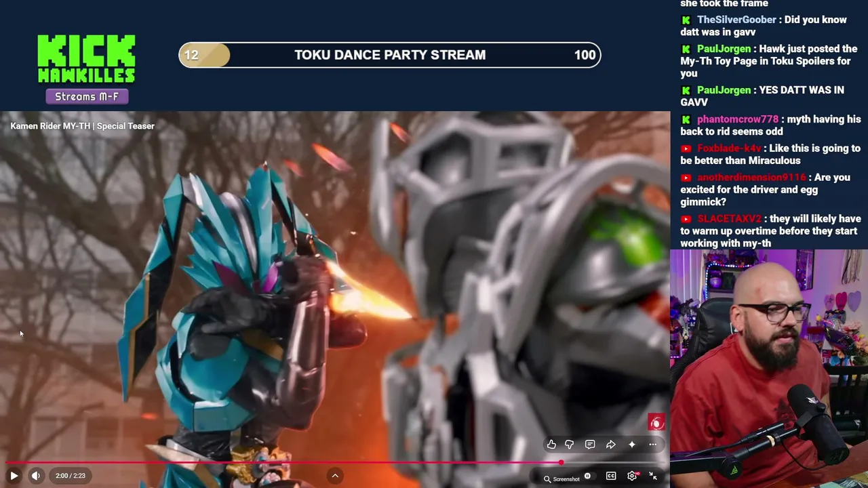
Task: Click the Foxblade-k4v username in chat
Action: point(730,148)
